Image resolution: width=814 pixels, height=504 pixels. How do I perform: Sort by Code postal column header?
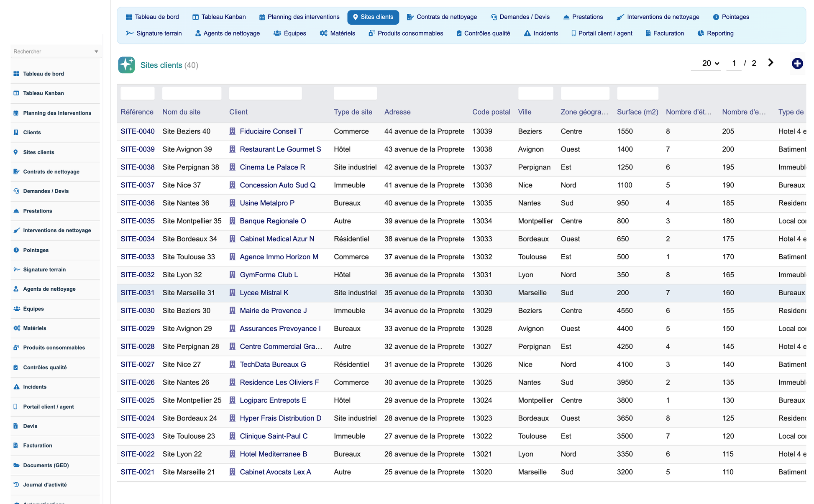click(x=491, y=112)
